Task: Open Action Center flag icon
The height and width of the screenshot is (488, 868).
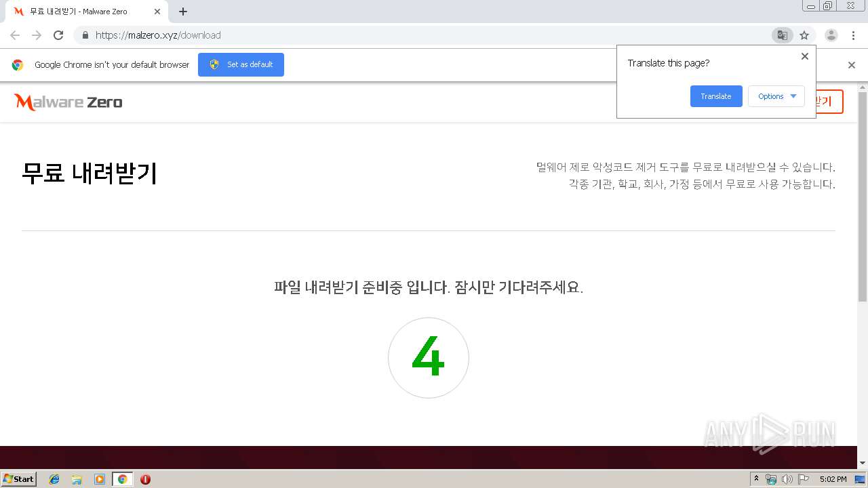Action: coord(804,479)
